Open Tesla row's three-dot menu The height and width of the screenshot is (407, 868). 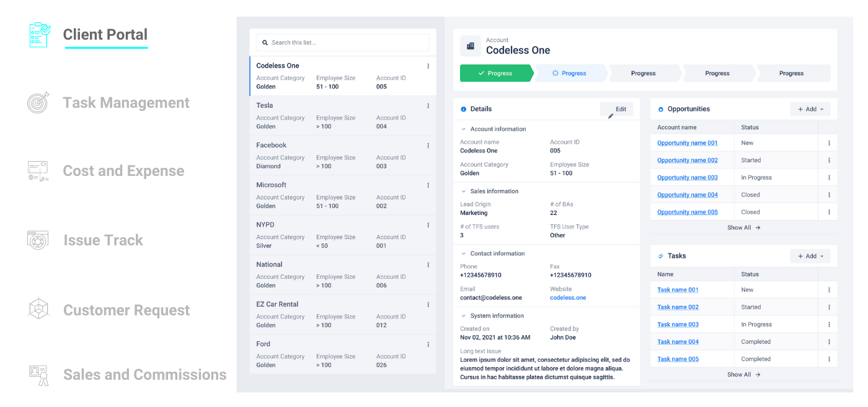(428, 106)
